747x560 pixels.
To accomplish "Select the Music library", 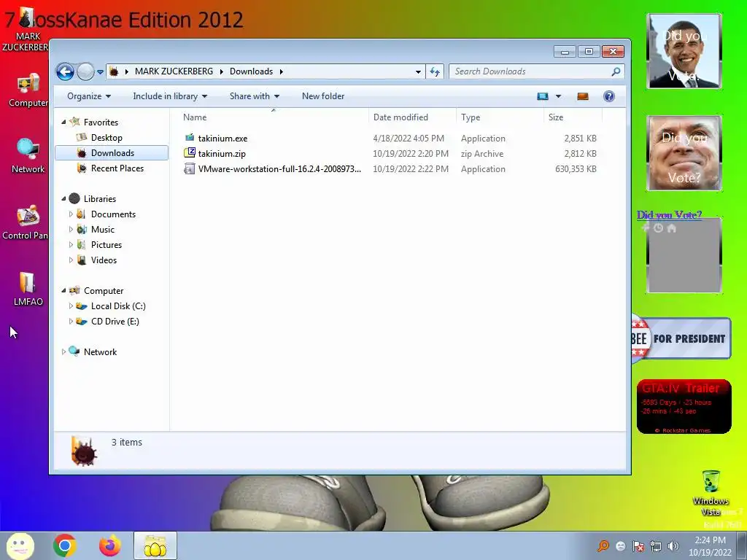I will click(x=102, y=230).
